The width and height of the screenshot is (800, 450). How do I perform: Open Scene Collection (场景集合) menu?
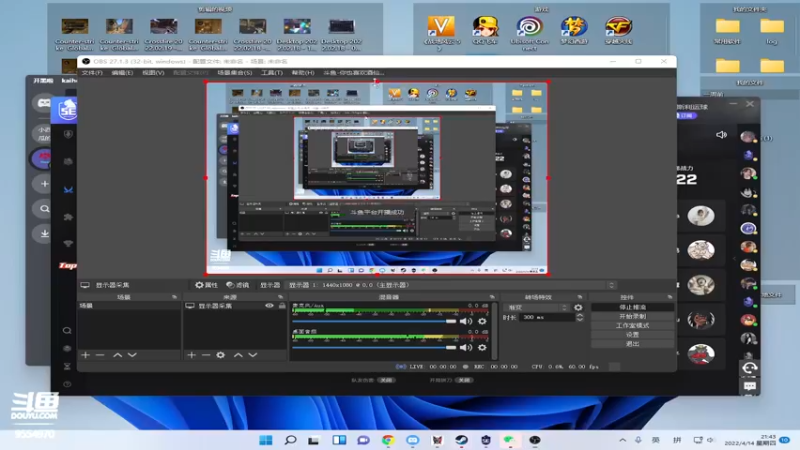[235, 73]
